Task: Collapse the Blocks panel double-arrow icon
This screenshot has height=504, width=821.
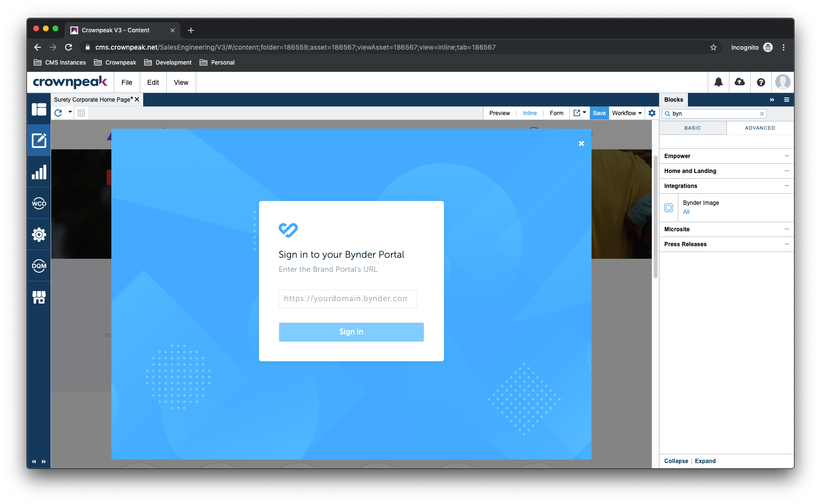Action: click(772, 100)
